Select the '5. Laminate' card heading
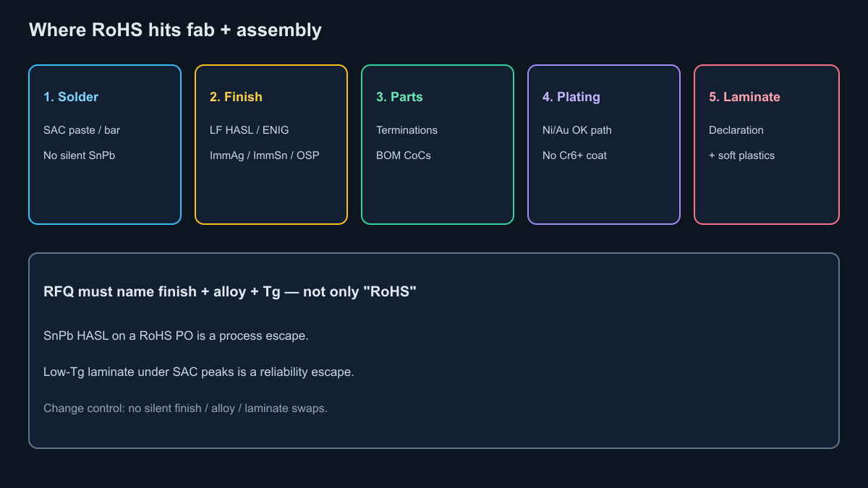This screenshot has width=868, height=488. (x=744, y=97)
